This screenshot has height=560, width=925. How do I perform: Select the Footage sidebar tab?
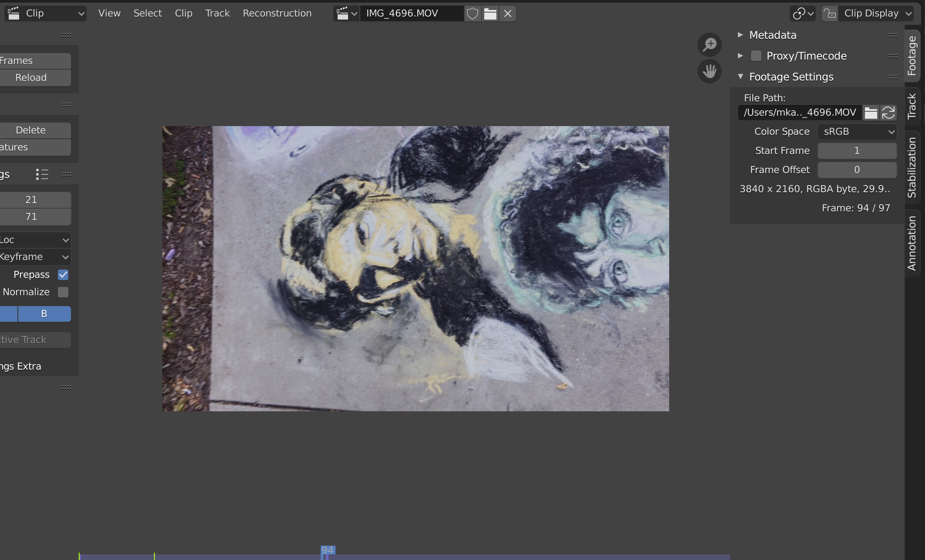[x=912, y=56]
